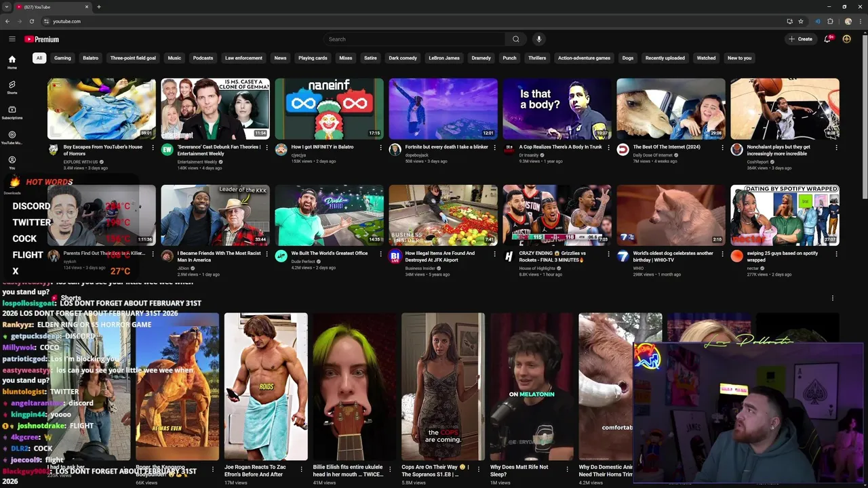Open a new browser tab
The height and width of the screenshot is (488, 868).
point(99,7)
